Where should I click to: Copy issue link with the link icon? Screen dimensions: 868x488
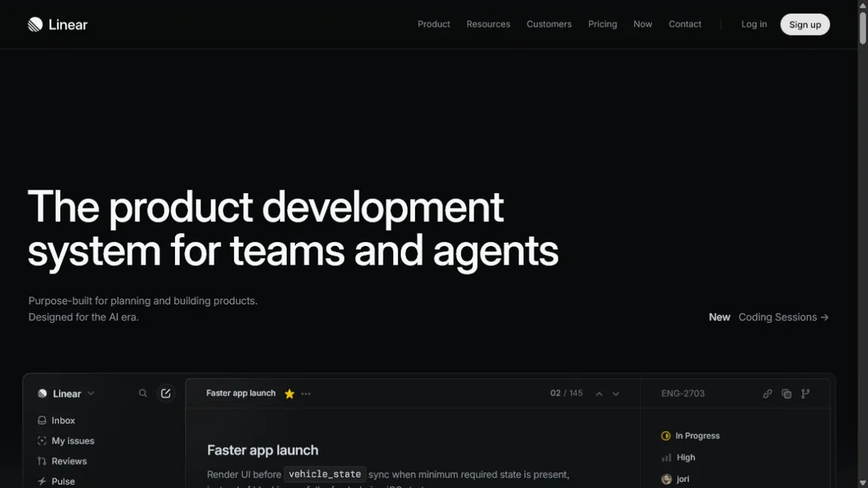(768, 394)
